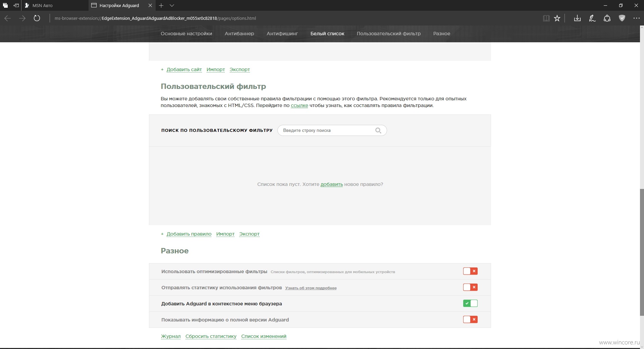
Task: Close the Настройки Adguard tab
Action: (150, 5)
